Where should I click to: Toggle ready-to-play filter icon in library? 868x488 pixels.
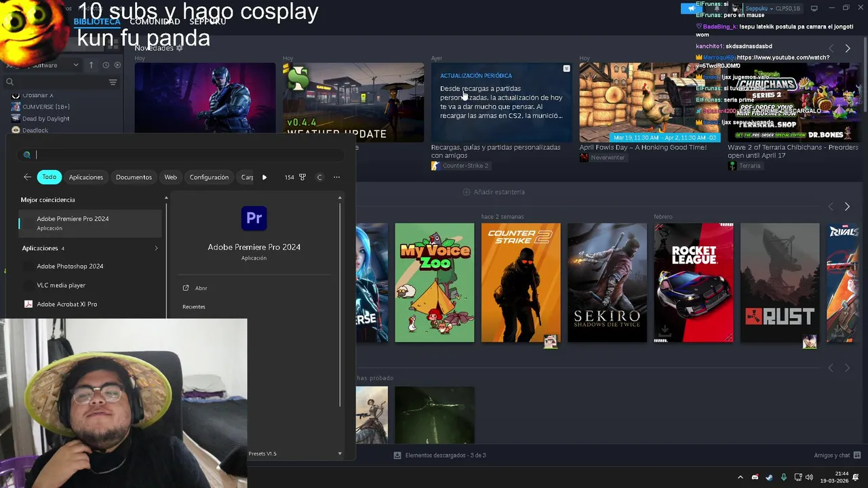[x=117, y=65]
